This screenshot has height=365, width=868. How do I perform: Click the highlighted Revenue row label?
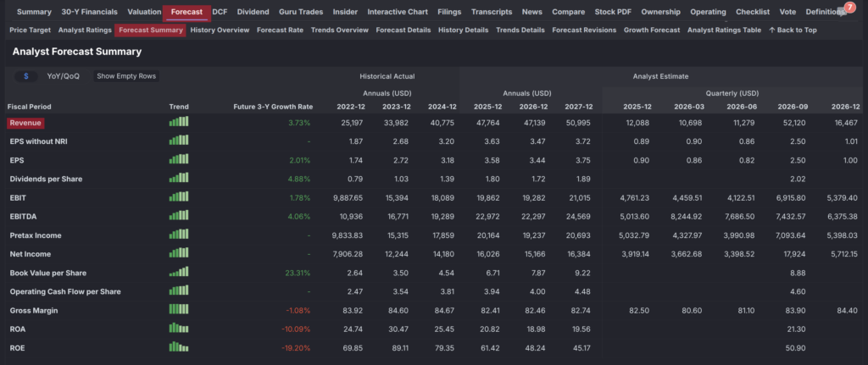point(25,123)
